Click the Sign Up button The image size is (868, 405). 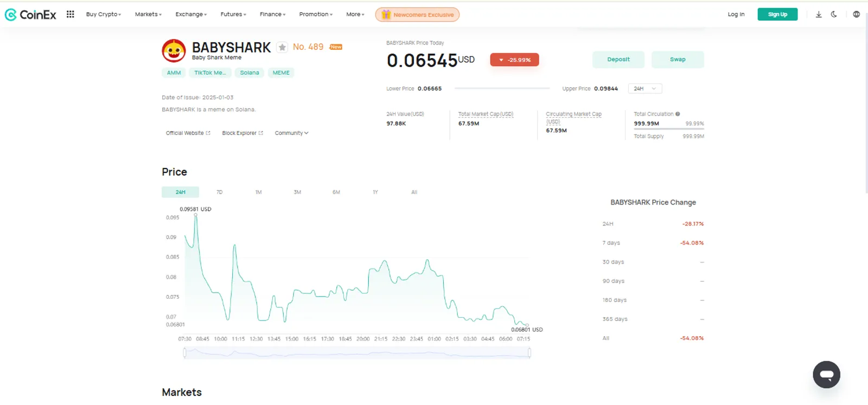777,14
